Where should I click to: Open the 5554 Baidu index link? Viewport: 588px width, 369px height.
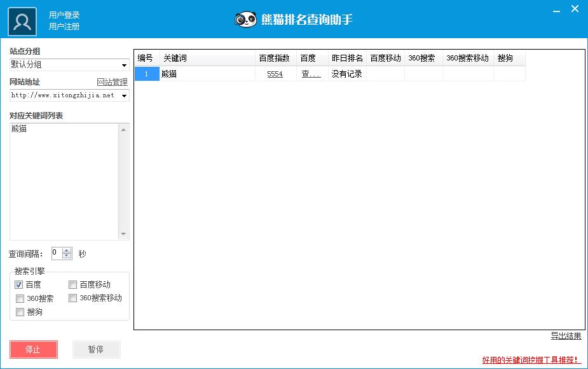click(275, 74)
